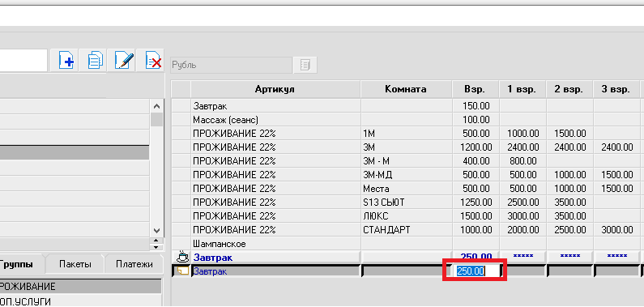
Task: Click the down arrow of the small splitter stepper
Action: (x=156, y=247)
